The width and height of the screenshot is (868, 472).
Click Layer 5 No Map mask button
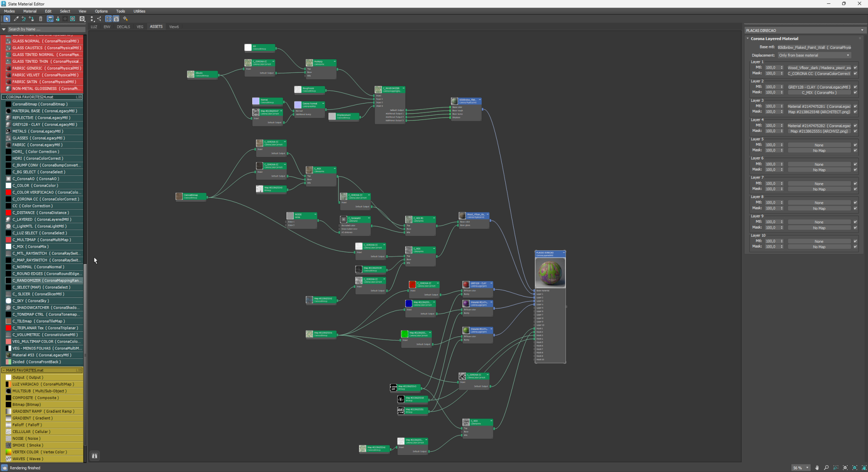[819, 151]
